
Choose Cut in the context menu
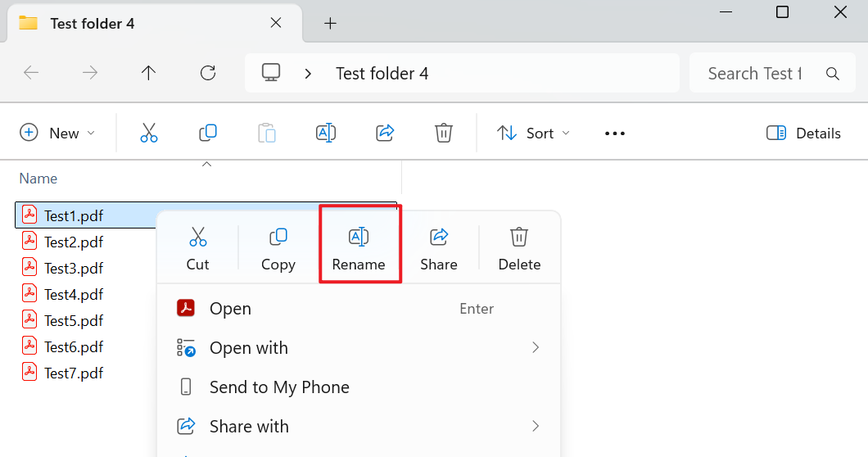pyautogui.click(x=197, y=249)
